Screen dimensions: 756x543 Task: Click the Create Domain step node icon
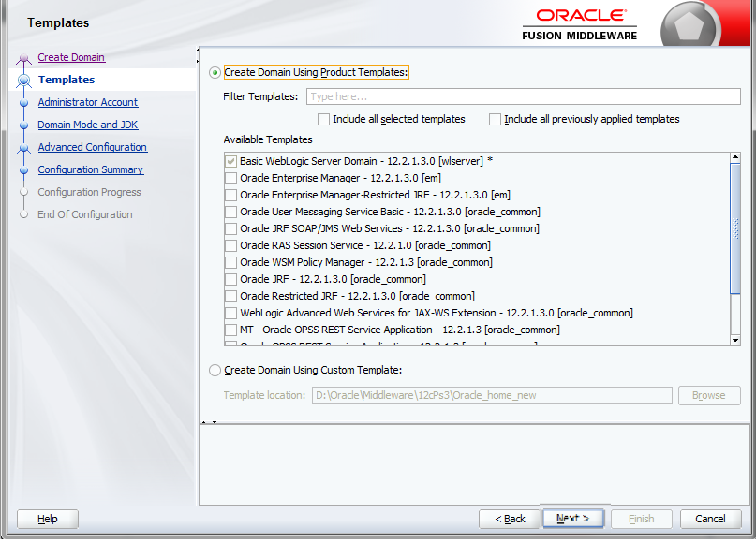tap(23, 59)
